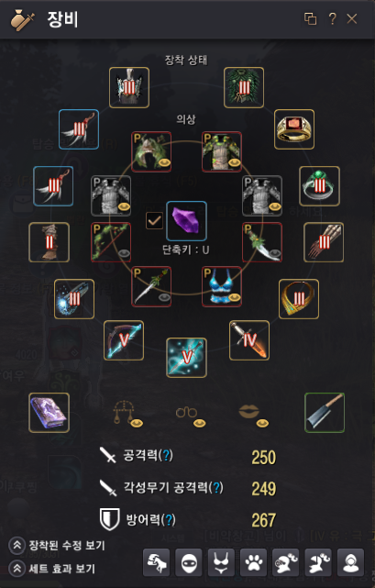Select the IV-enhanced dagger sub-weapon slot
Screen dimensions: 375x588
[249, 340]
